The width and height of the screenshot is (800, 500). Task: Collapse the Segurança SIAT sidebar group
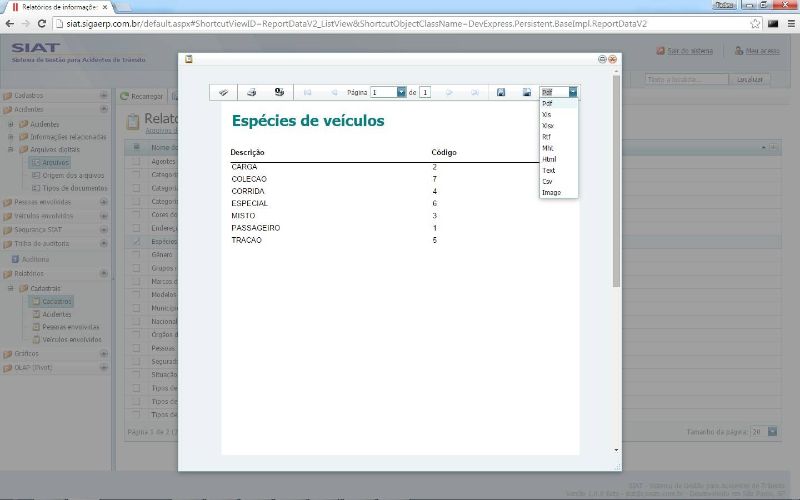(x=104, y=230)
